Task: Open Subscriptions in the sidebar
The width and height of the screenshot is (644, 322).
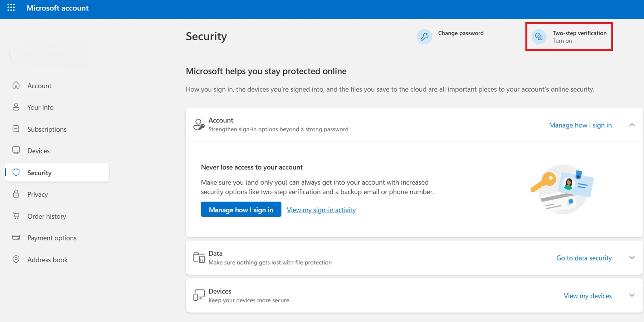Action: click(x=47, y=129)
